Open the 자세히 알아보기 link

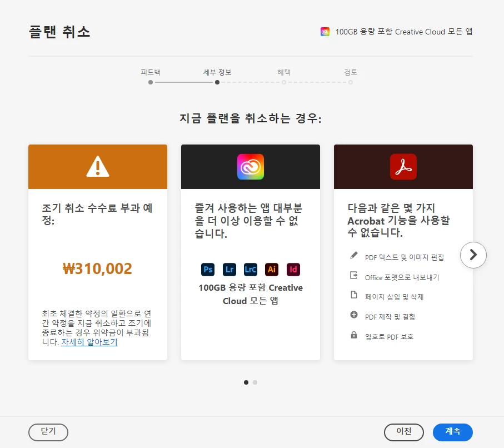(x=89, y=342)
